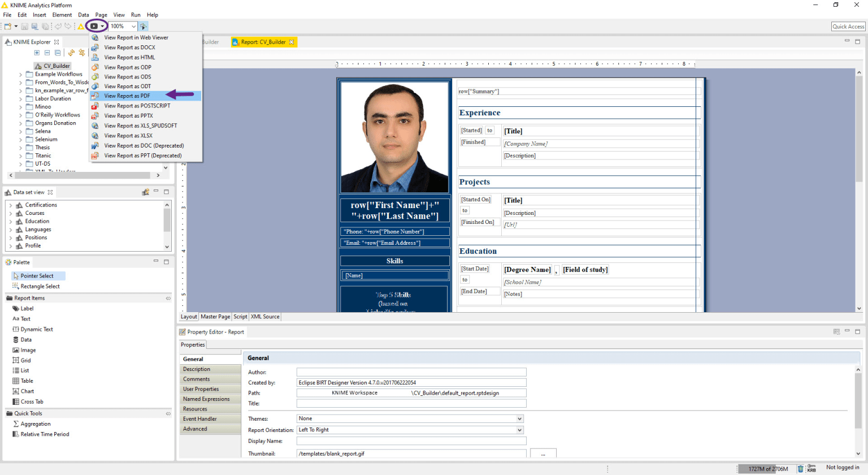The image size is (868, 475).
Task: Click the yellow KNIME triangle toolbar icon
Action: point(81,26)
